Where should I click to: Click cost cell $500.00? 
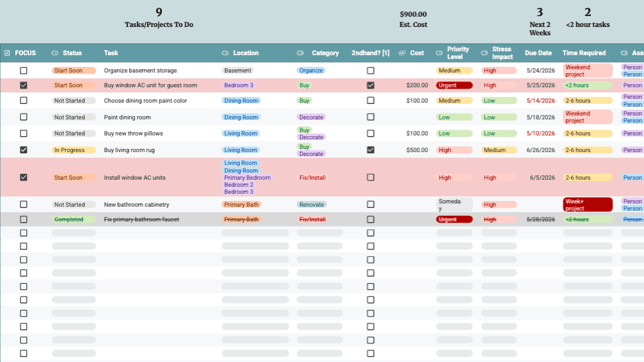click(x=417, y=150)
